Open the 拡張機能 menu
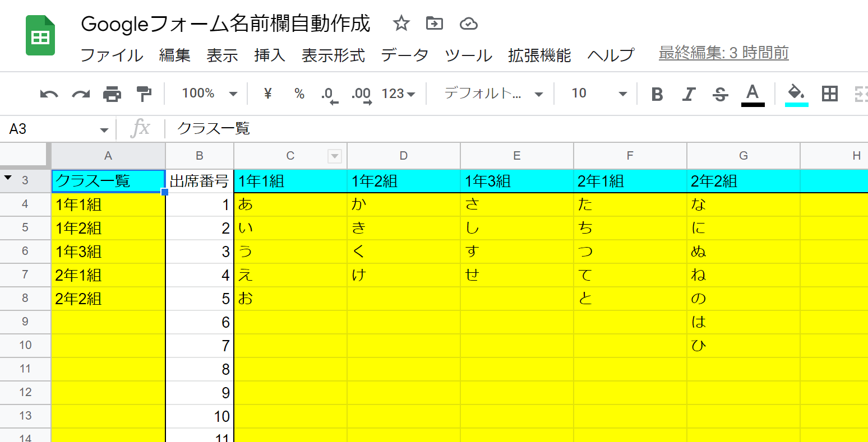Image resolution: width=868 pixels, height=442 pixels. click(539, 55)
